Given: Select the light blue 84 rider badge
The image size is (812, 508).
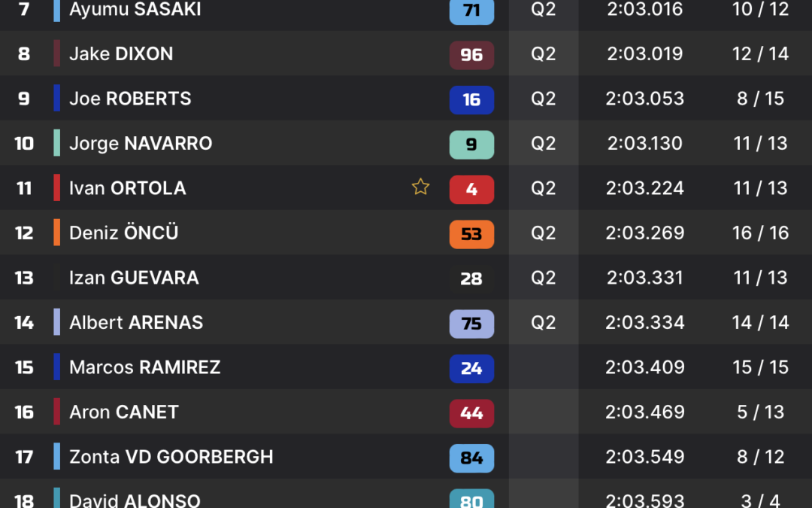Looking at the screenshot, I should [471, 458].
